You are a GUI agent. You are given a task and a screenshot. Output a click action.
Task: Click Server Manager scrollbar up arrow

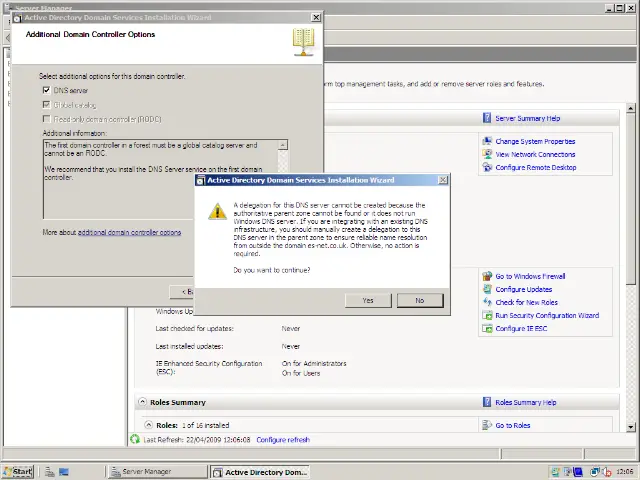631,108
